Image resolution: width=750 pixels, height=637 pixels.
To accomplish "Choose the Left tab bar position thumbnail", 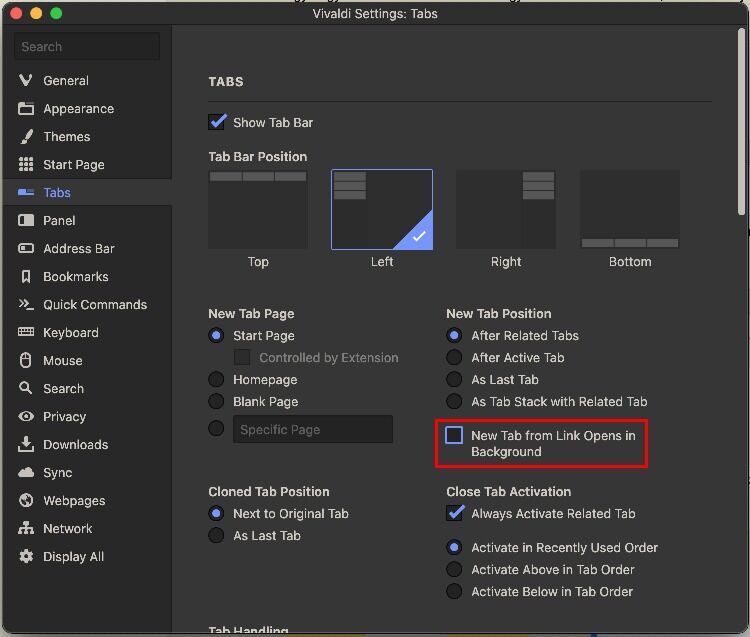I will tap(382, 209).
